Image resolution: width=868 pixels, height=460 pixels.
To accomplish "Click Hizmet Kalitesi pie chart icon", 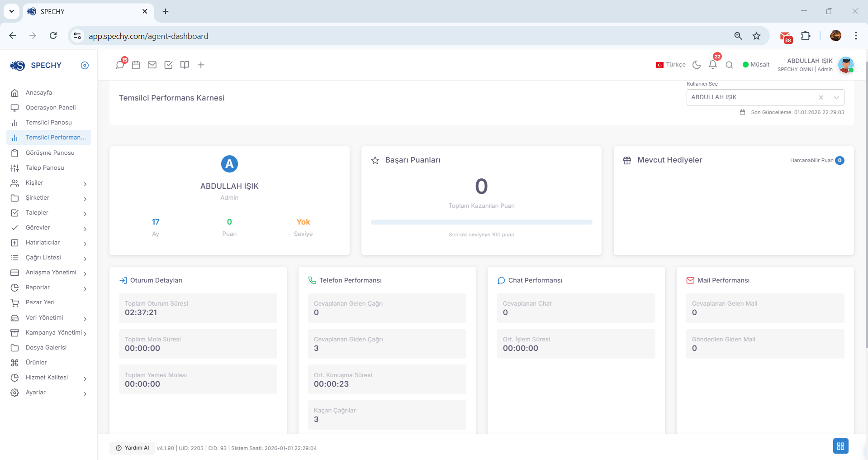I will pyautogui.click(x=14, y=378).
